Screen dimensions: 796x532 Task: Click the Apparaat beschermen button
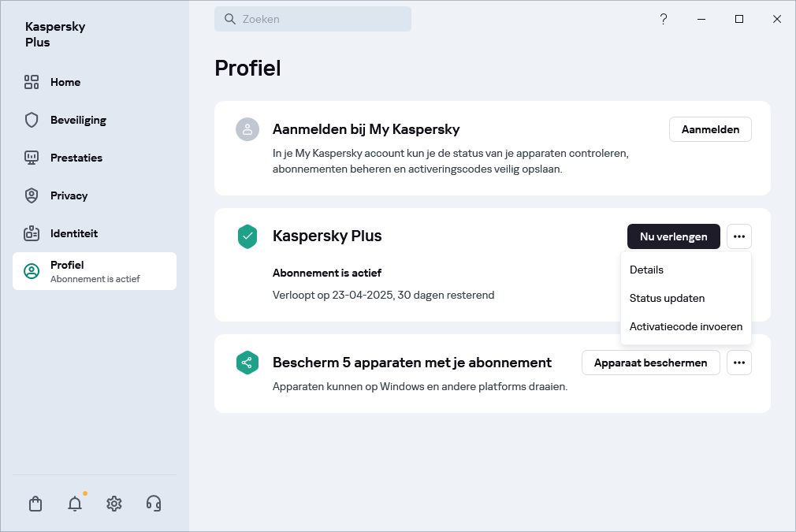tap(650, 363)
